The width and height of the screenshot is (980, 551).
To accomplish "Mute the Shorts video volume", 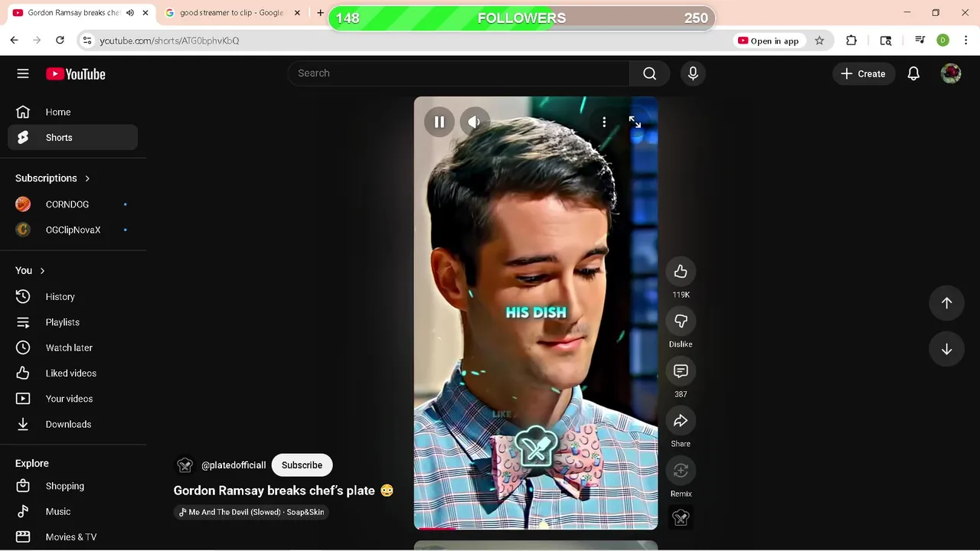I will coord(475,122).
